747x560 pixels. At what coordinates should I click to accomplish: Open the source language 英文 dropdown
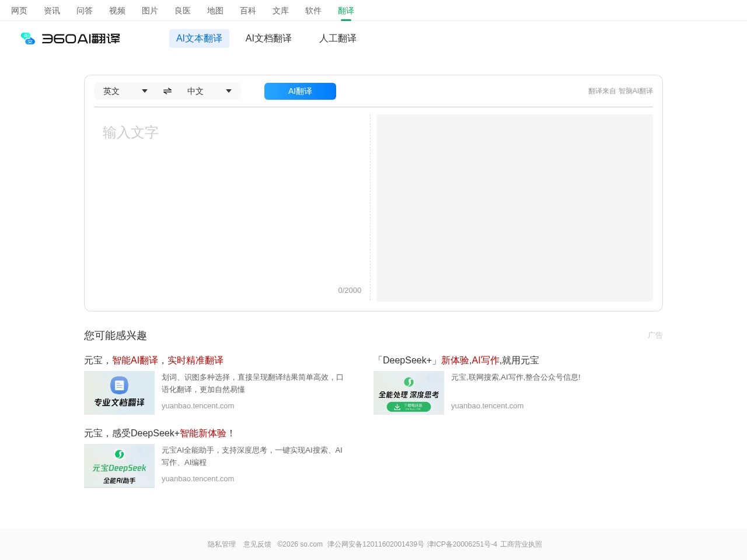point(124,91)
